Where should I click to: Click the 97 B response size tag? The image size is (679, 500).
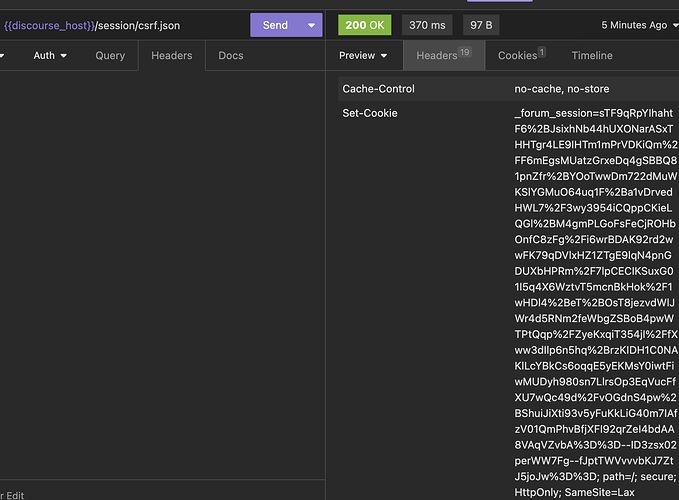click(x=481, y=25)
